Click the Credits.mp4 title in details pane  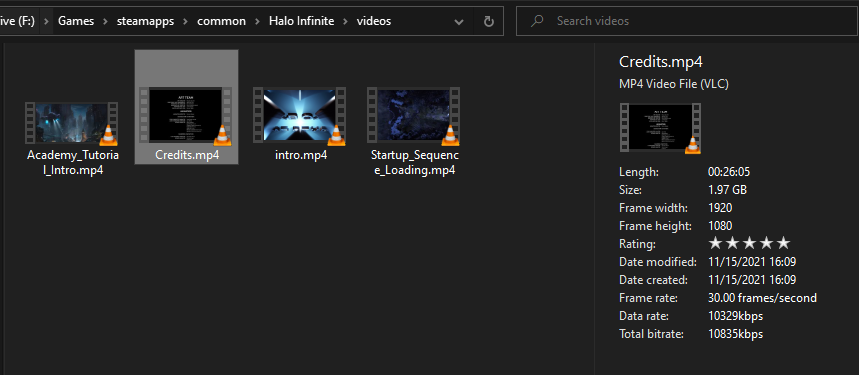[661, 61]
